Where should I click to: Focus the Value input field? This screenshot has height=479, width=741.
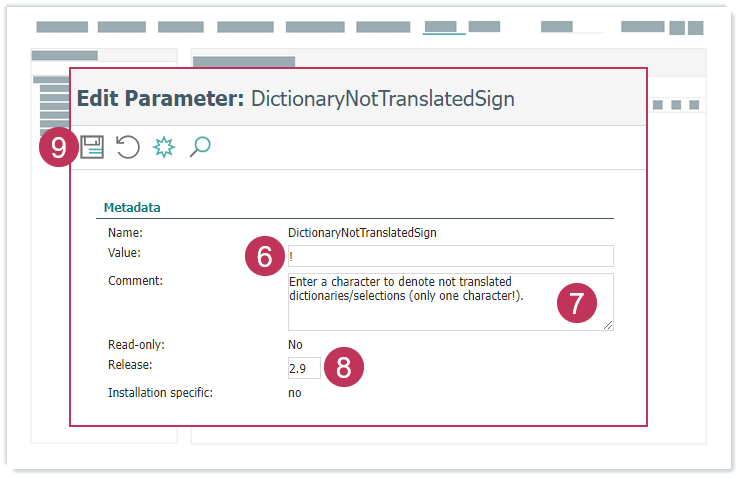click(x=450, y=256)
